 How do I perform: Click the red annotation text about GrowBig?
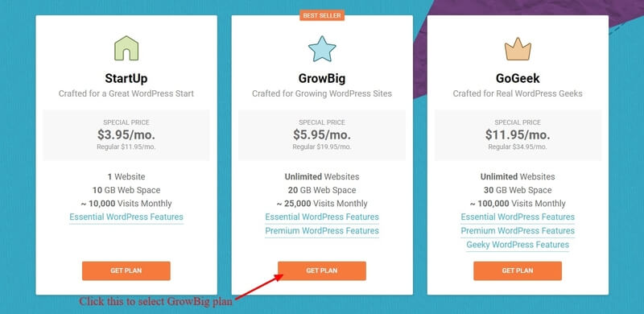coord(155,302)
